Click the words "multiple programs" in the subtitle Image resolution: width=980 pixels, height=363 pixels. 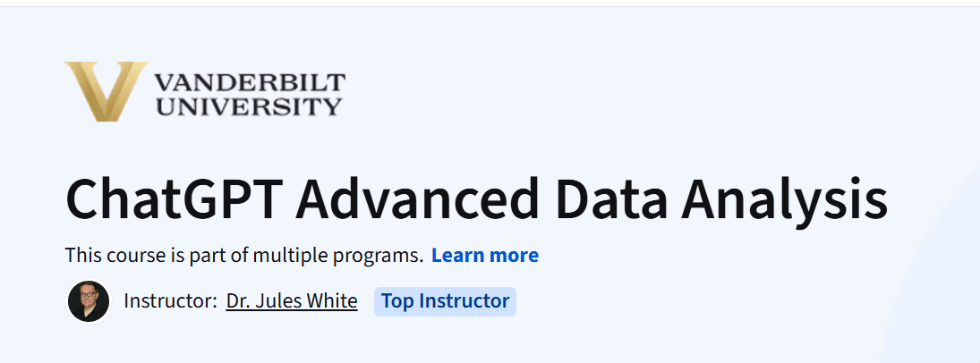click(354, 256)
